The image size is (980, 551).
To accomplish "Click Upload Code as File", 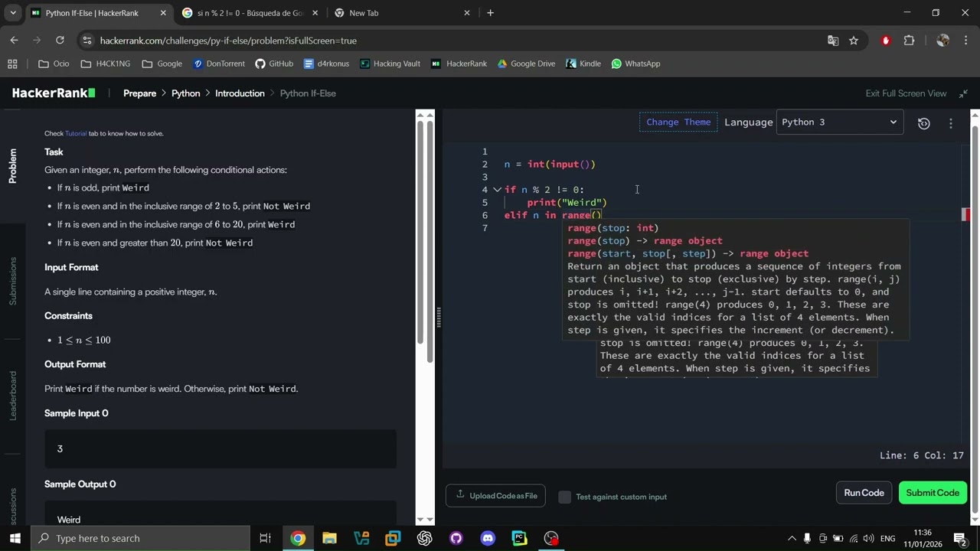I will [x=495, y=495].
